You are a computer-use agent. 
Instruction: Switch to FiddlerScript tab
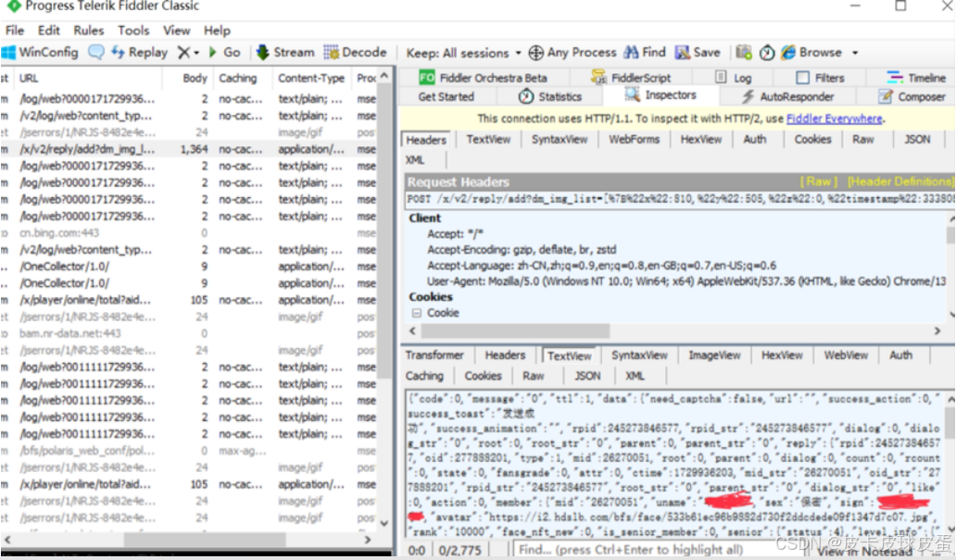point(631,78)
